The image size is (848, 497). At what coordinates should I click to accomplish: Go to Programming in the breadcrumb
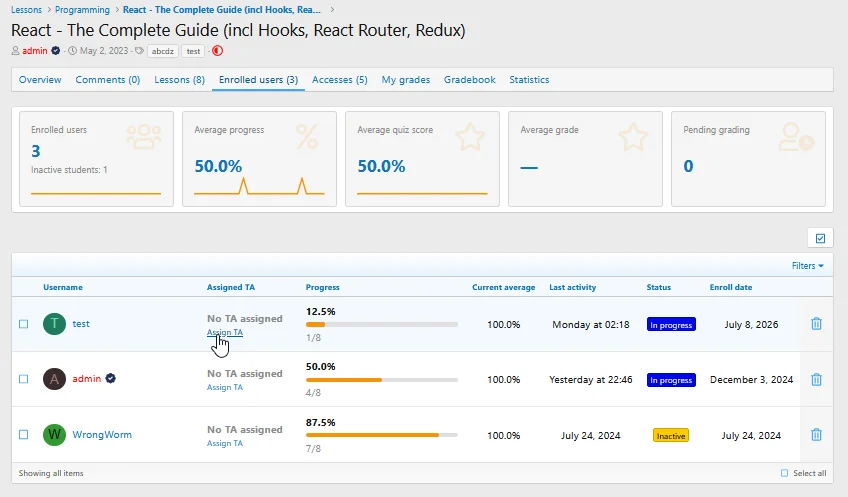tap(82, 10)
